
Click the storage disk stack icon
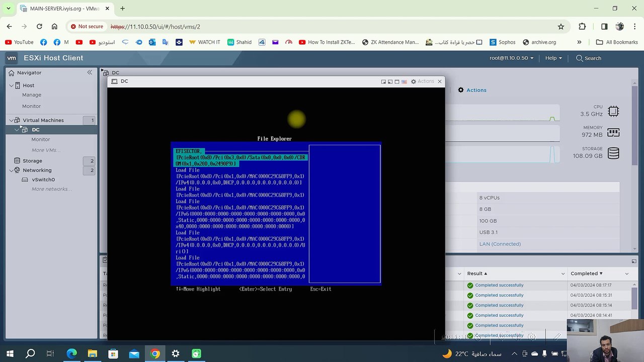click(x=613, y=153)
